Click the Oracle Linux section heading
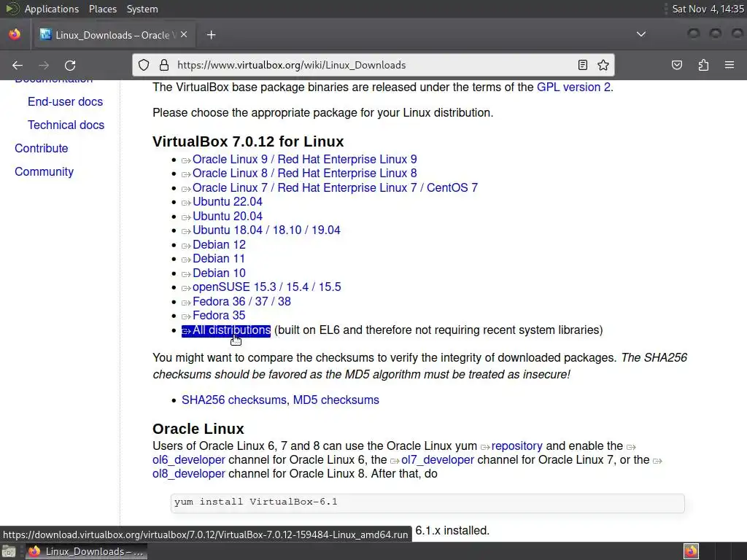Image resolution: width=747 pixels, height=560 pixels. click(x=198, y=429)
